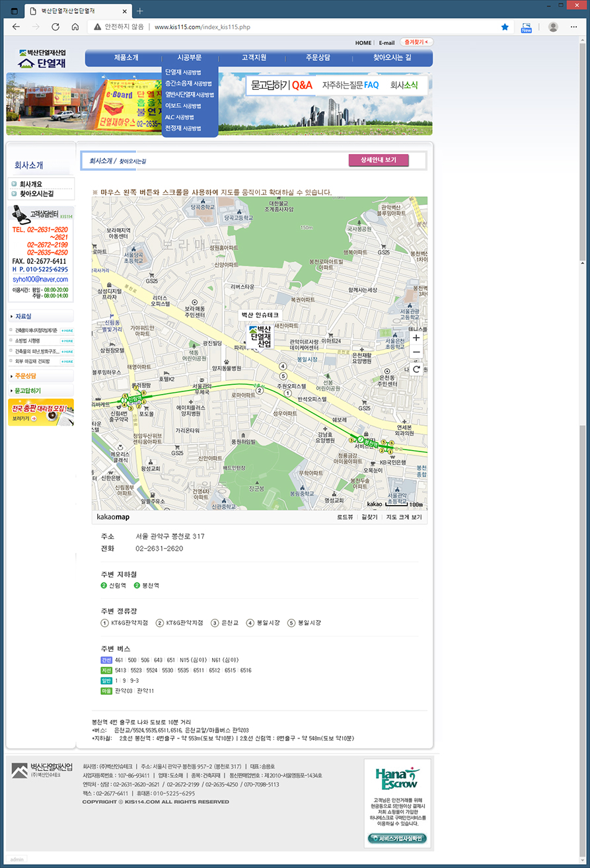
Task: Click 지도 크게 보기 link
Action: coord(403,517)
